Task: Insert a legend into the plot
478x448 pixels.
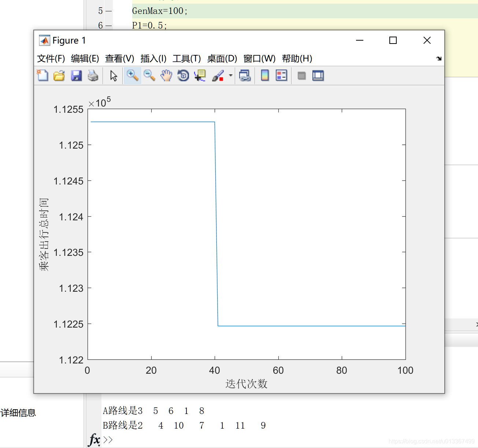Action: point(281,75)
